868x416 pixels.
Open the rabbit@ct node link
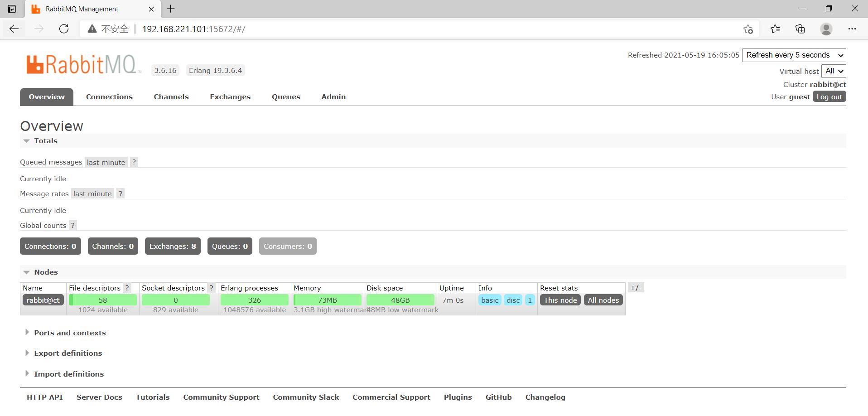[43, 300]
